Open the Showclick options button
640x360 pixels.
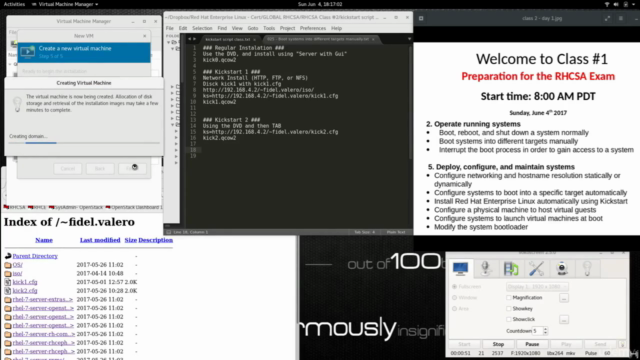point(564,319)
